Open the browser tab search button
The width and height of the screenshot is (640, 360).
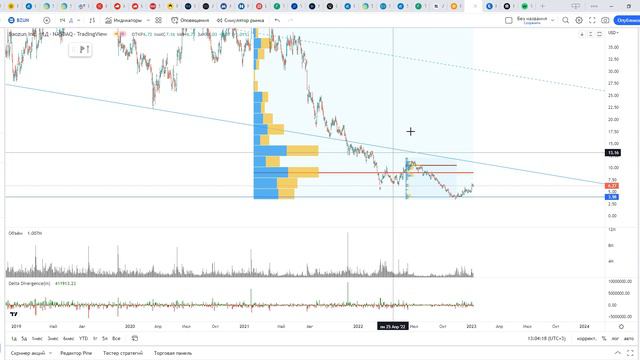576,6
